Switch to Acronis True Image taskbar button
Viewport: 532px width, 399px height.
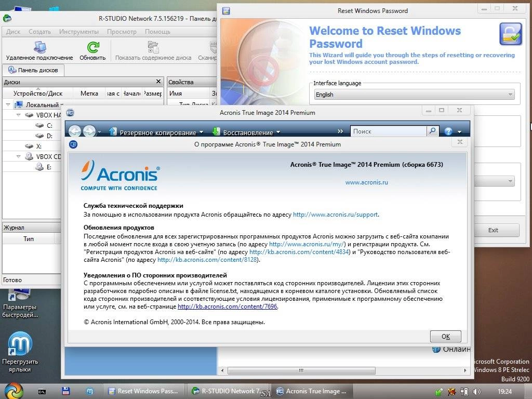point(312,391)
